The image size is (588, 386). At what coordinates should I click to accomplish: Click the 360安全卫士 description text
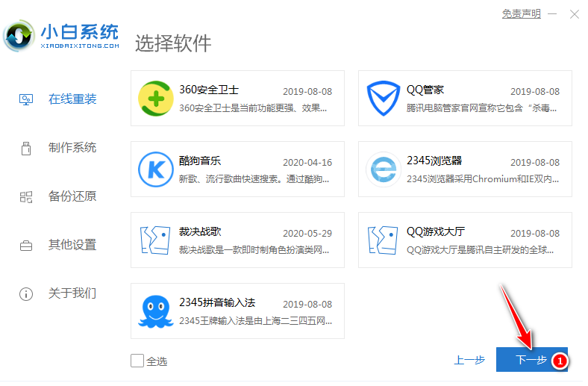[253, 108]
